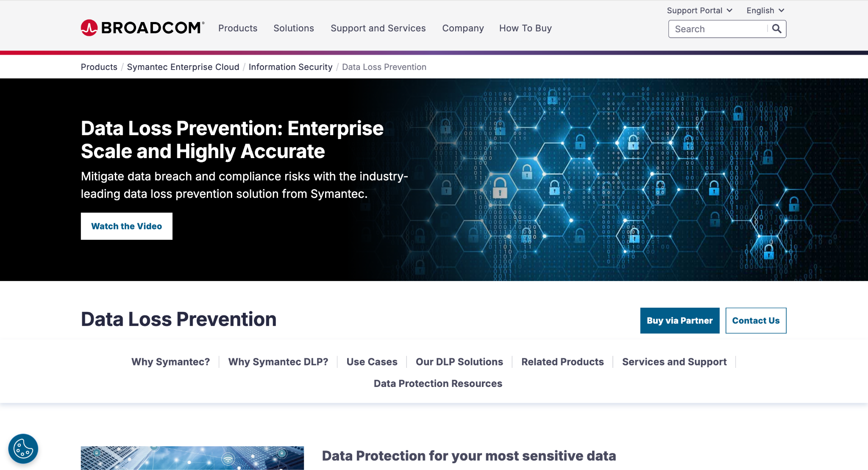Image resolution: width=868 pixels, height=470 pixels.
Task: Open Information Security breadcrumb
Action: click(291, 67)
